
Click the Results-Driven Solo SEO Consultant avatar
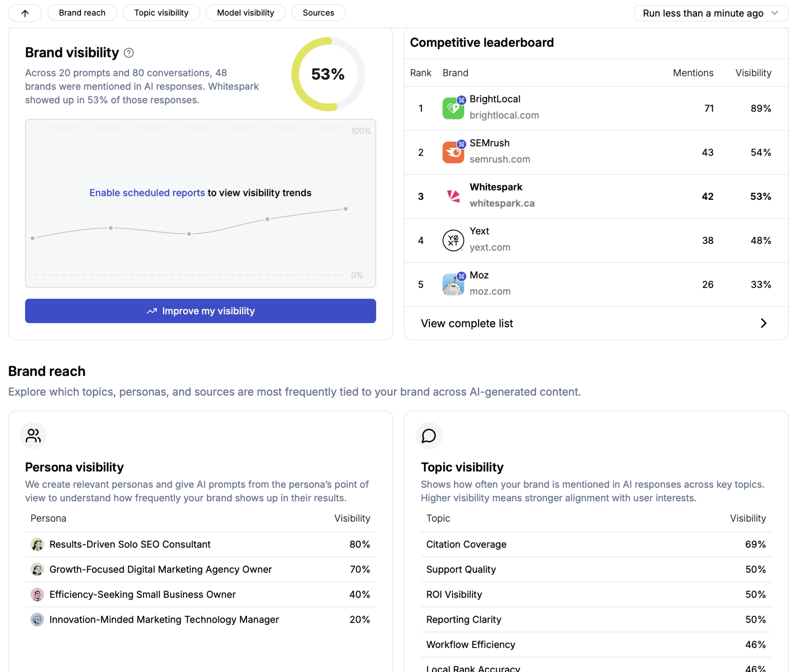(37, 544)
